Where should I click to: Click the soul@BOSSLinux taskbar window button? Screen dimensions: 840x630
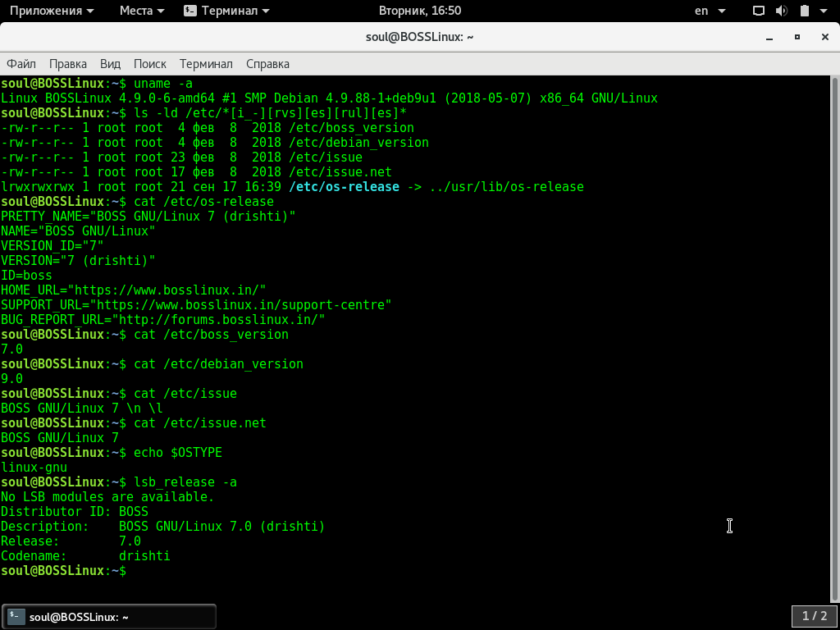[x=109, y=617]
